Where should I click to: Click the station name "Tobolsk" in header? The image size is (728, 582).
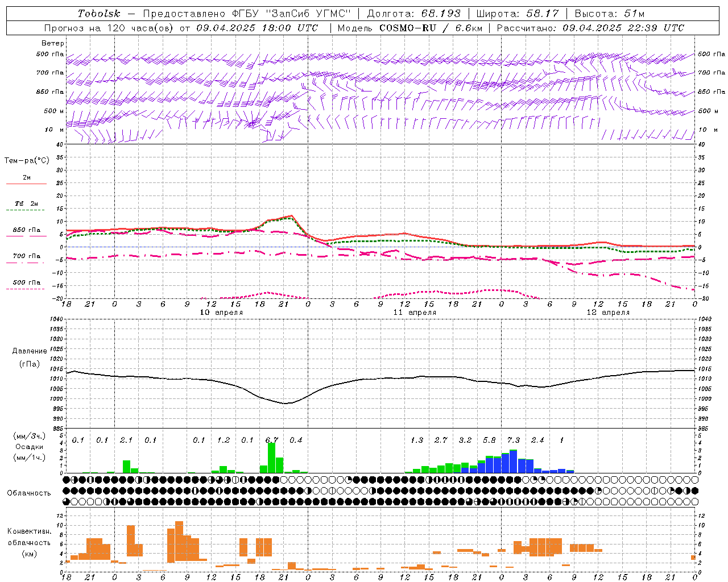(x=100, y=14)
